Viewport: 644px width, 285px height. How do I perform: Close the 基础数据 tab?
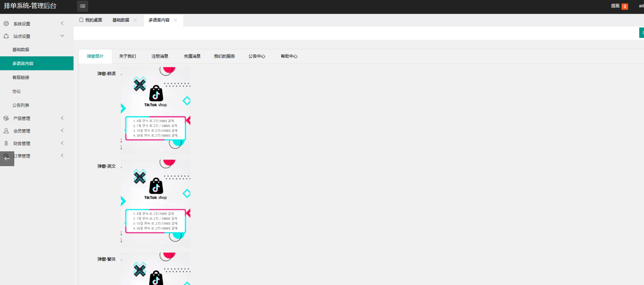coord(135,20)
